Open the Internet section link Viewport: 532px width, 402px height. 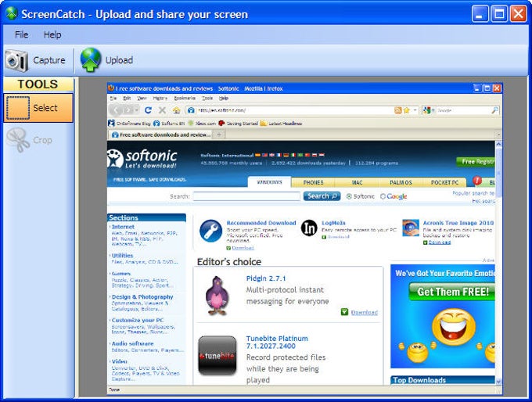(x=123, y=227)
